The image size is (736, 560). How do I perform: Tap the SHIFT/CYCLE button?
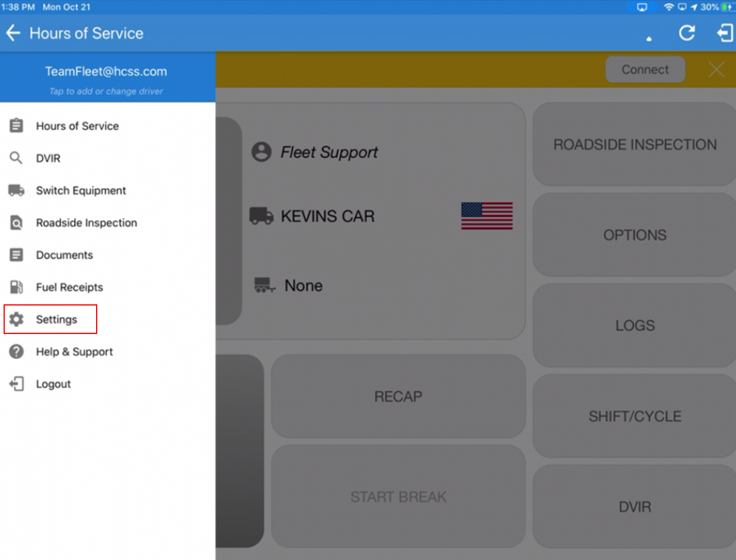(x=635, y=416)
